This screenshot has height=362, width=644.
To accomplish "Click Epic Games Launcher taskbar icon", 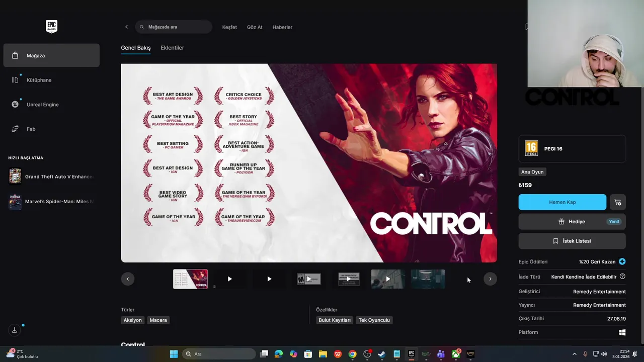I will pos(412,354).
